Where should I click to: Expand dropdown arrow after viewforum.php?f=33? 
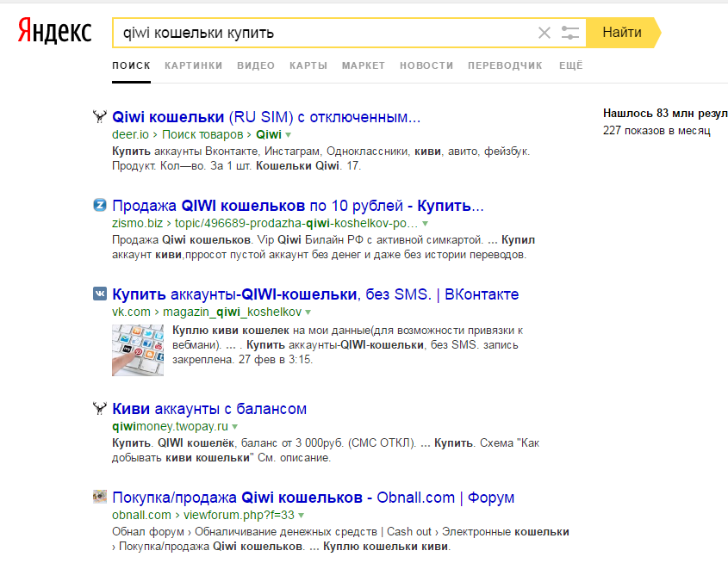301,516
